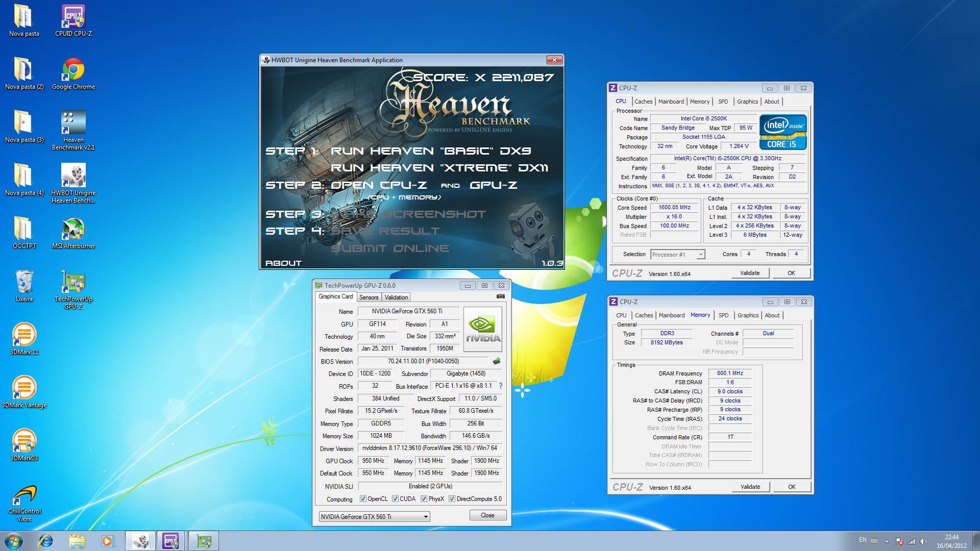Toggle the OpenCL checkbox in GPU-Z
The height and width of the screenshot is (551, 980).
coord(363,499)
